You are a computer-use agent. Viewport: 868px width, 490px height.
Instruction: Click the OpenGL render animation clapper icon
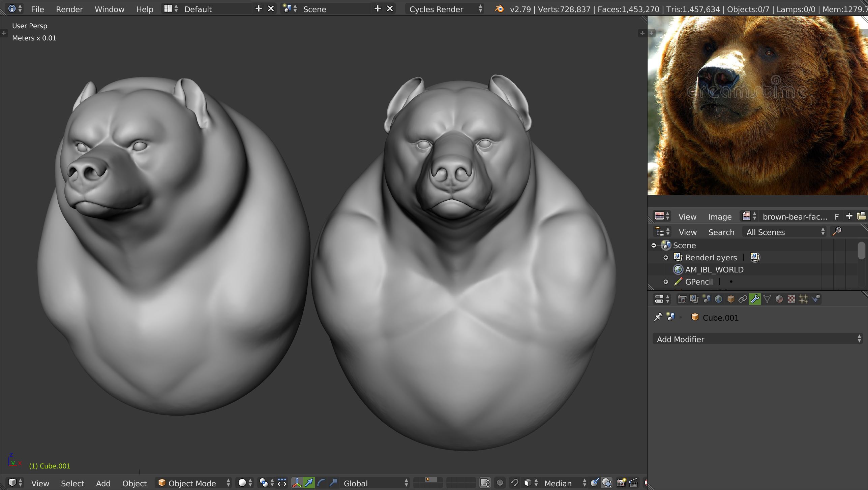coord(633,483)
